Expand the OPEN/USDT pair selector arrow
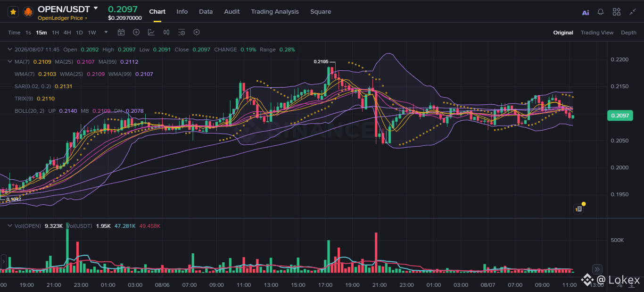The width and height of the screenshot is (644, 292). click(x=96, y=8)
